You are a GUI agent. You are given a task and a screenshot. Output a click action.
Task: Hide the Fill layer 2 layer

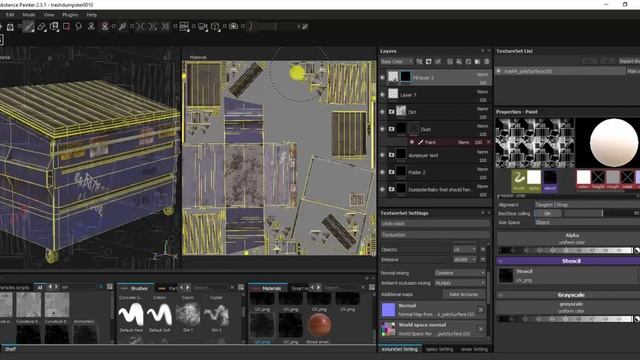tap(382, 77)
